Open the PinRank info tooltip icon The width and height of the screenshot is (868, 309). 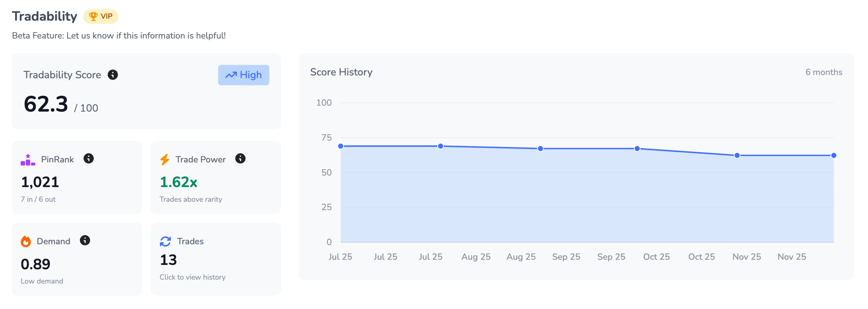click(x=89, y=158)
